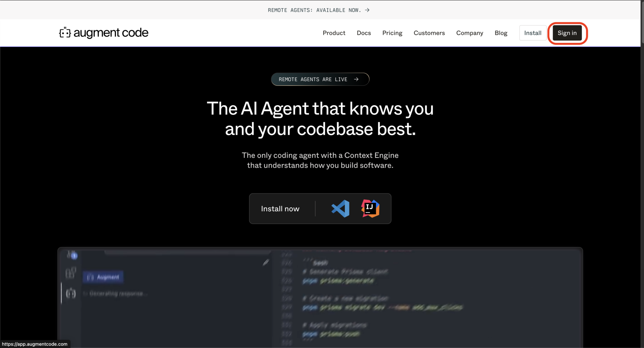
Task: Click the Sign in button
Action: [x=567, y=33]
